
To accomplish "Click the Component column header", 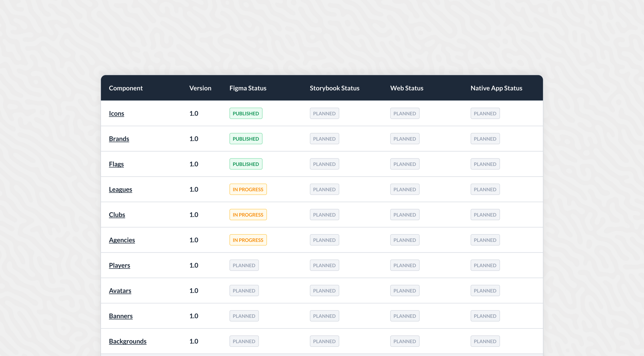I will (126, 88).
